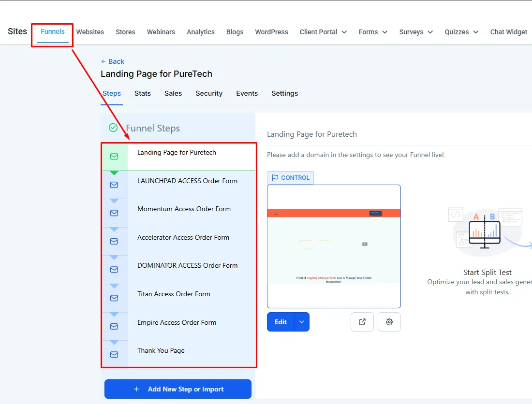532x404 pixels.
Task: Open the WordPress tab
Action: tap(271, 32)
